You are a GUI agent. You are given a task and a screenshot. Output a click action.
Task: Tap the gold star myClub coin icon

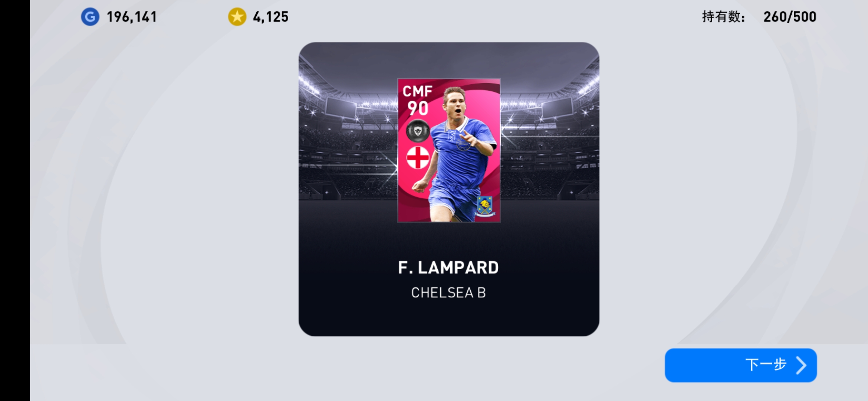pos(237,17)
